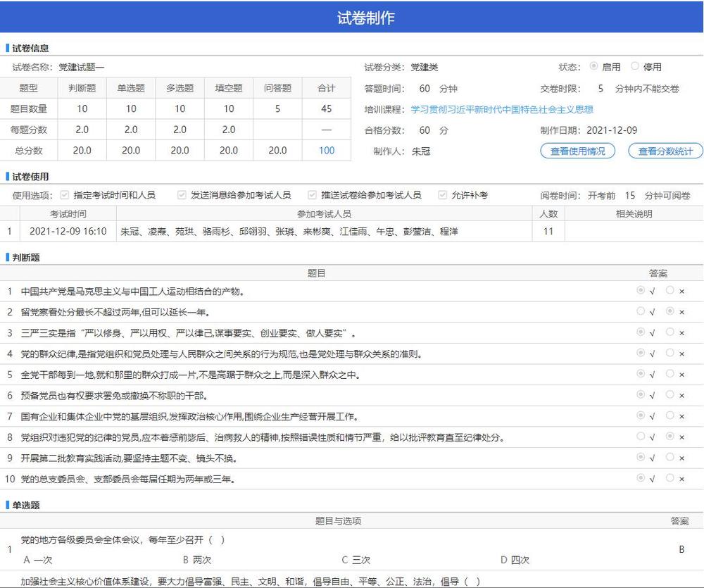Select the 启用 status radio button
Image resolution: width=704 pixels, height=588 pixels.
pyautogui.click(x=594, y=66)
